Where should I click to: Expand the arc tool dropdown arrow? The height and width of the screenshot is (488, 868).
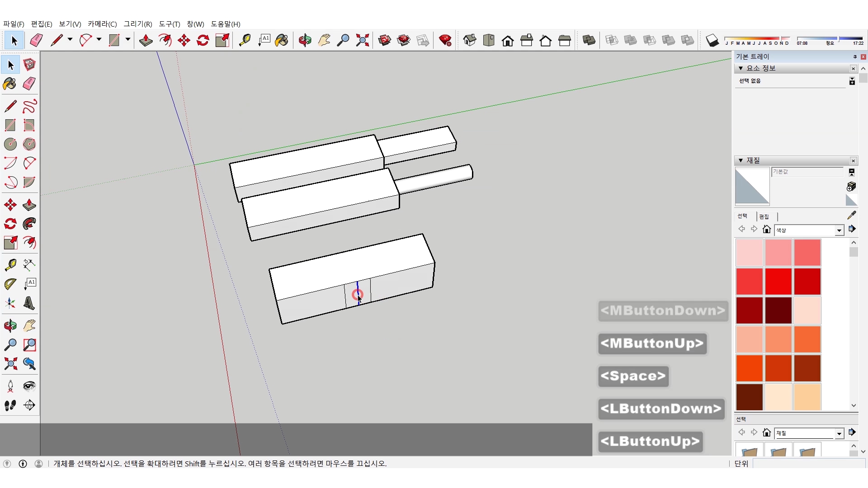tap(99, 40)
